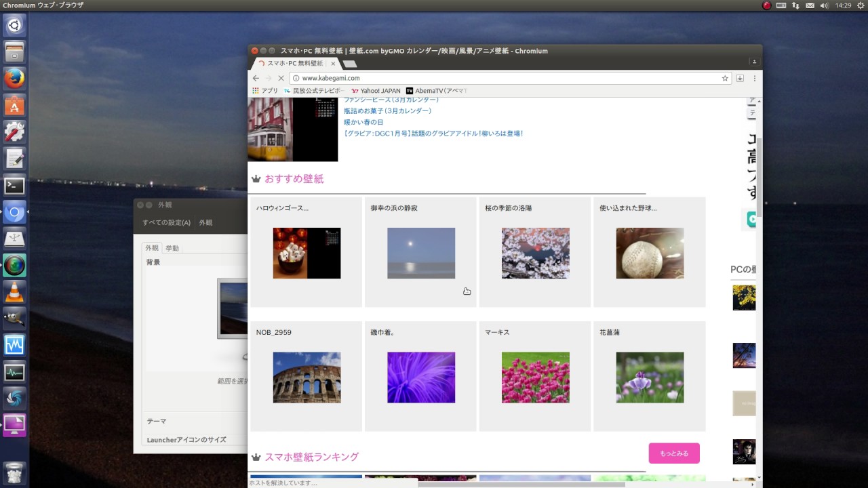
Task: Open the 花菖蒲 iris wallpaper thumbnail
Action: coord(650,377)
